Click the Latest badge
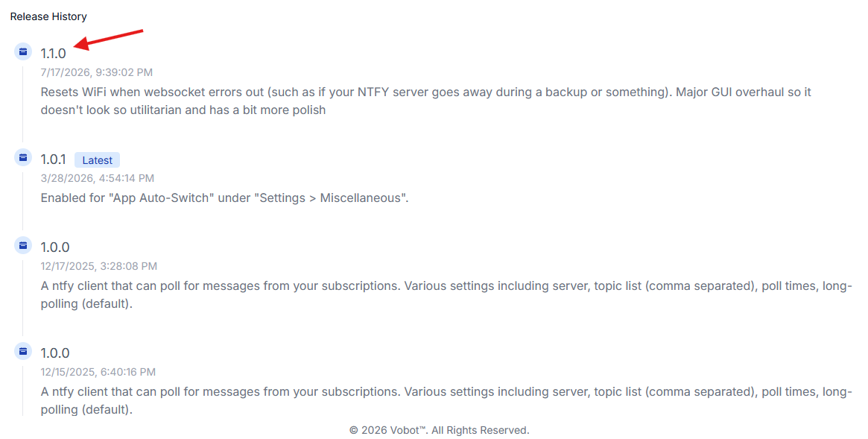868x439 pixels. pos(97,160)
